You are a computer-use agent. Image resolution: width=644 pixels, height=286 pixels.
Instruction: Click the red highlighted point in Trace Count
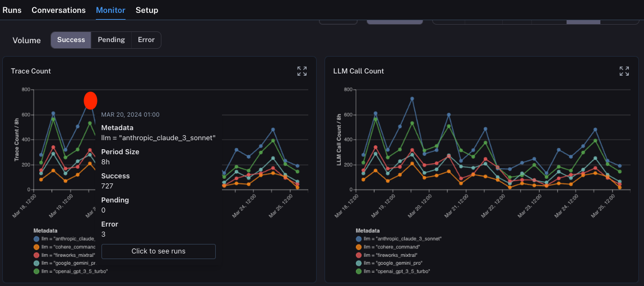[x=90, y=100]
